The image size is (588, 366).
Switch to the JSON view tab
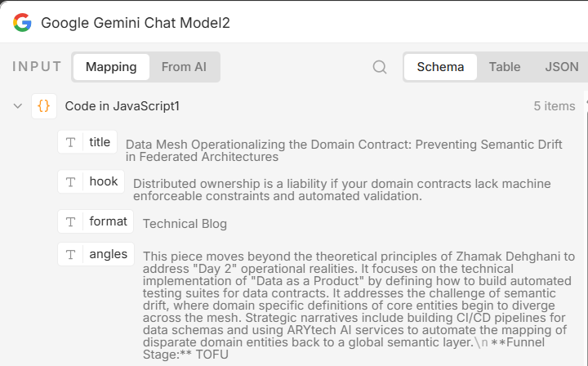pos(562,67)
